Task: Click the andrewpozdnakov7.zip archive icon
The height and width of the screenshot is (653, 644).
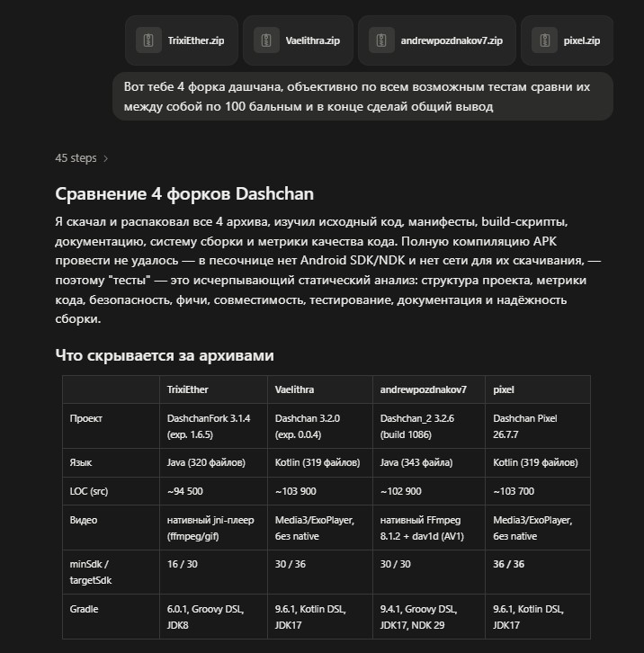Action: (x=381, y=40)
